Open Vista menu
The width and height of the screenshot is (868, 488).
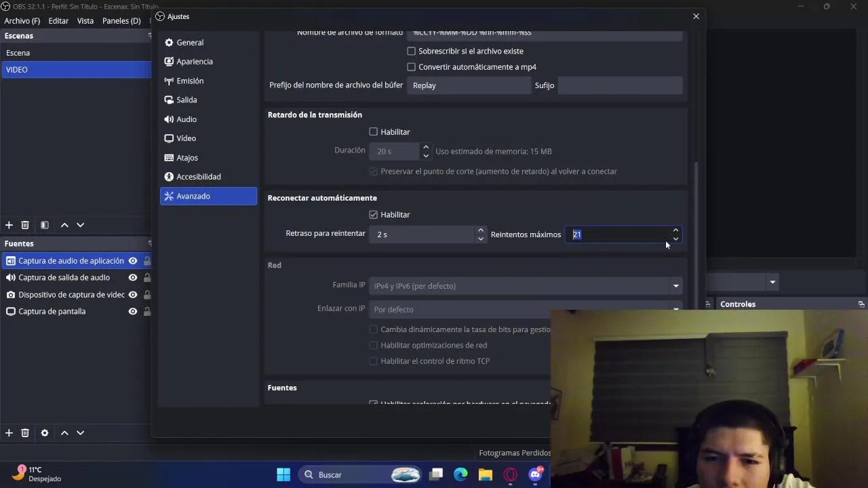point(85,21)
